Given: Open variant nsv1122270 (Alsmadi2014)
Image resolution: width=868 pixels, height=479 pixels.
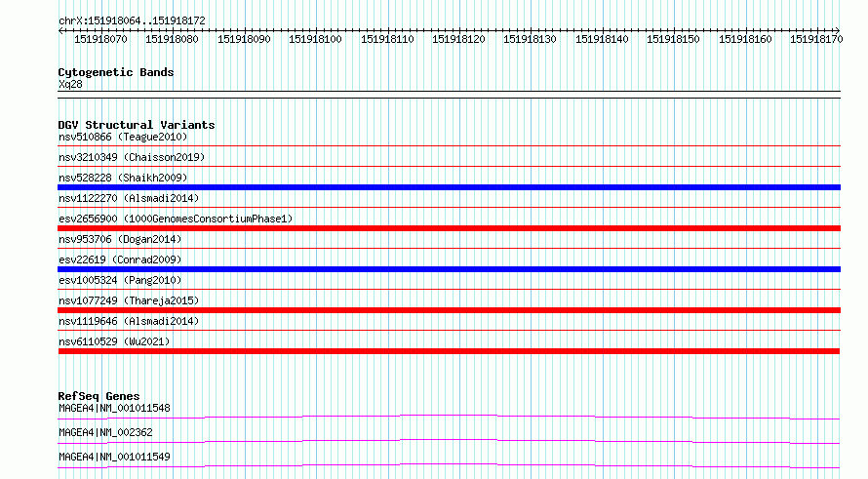Looking at the screenshot, I should pos(129,198).
